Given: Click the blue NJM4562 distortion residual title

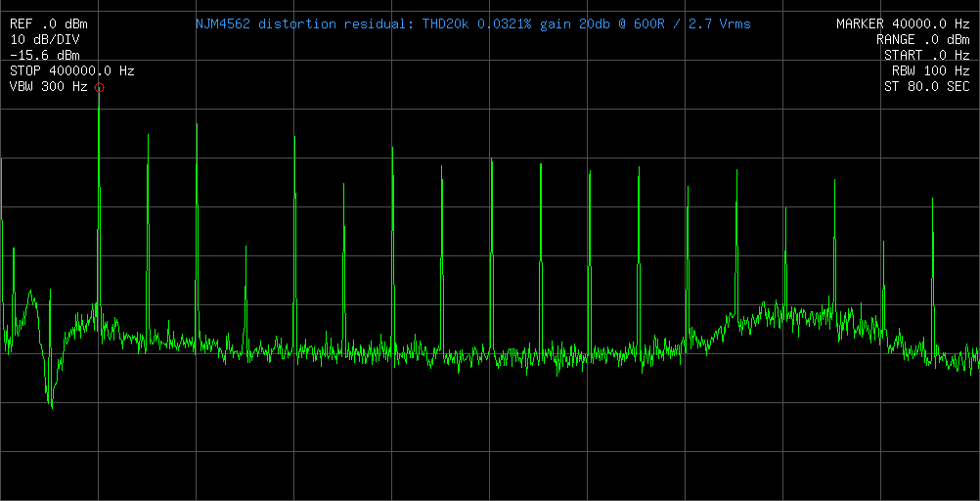Looking at the screenshot, I should point(473,24).
